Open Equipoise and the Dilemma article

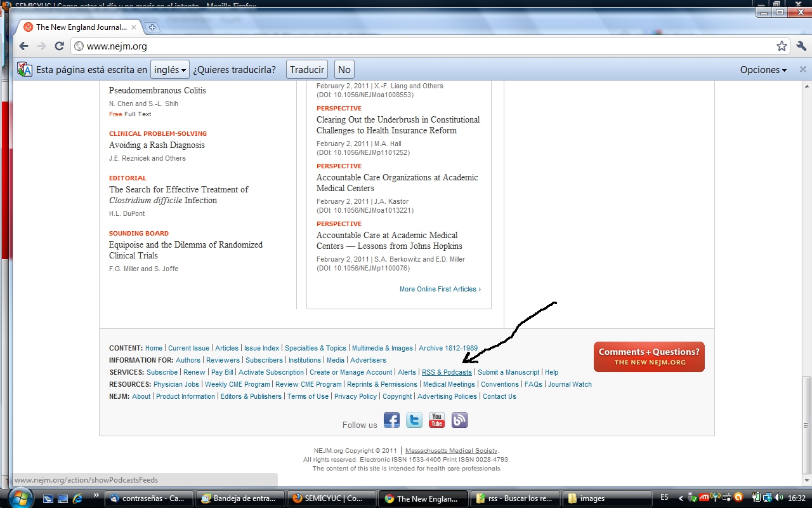[x=185, y=250]
